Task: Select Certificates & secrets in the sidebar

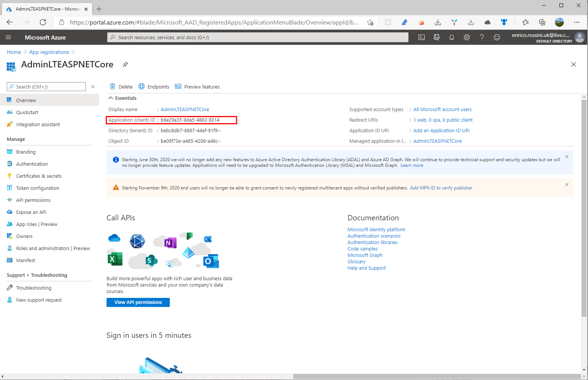Action: [39, 176]
